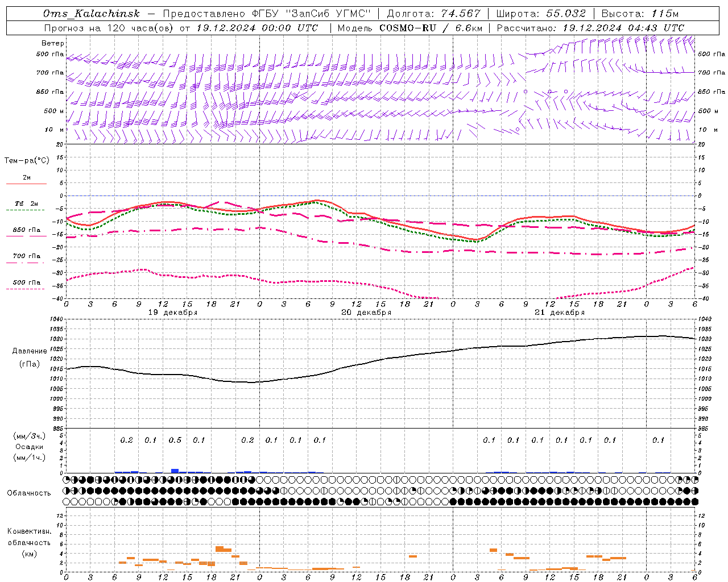Click the 500 м wind level label on left
Screen dimensions: 728x582
click(54, 111)
